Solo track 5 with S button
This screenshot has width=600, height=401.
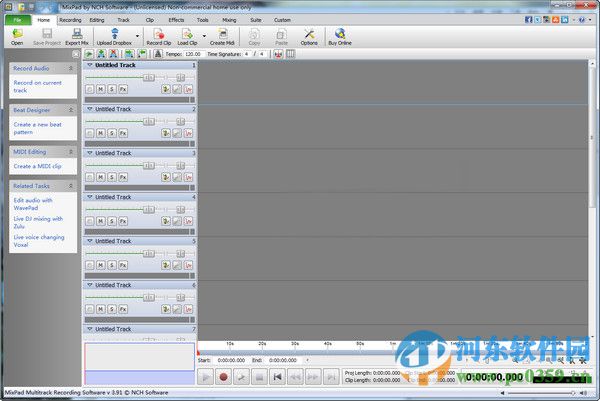pyautogui.click(x=112, y=265)
